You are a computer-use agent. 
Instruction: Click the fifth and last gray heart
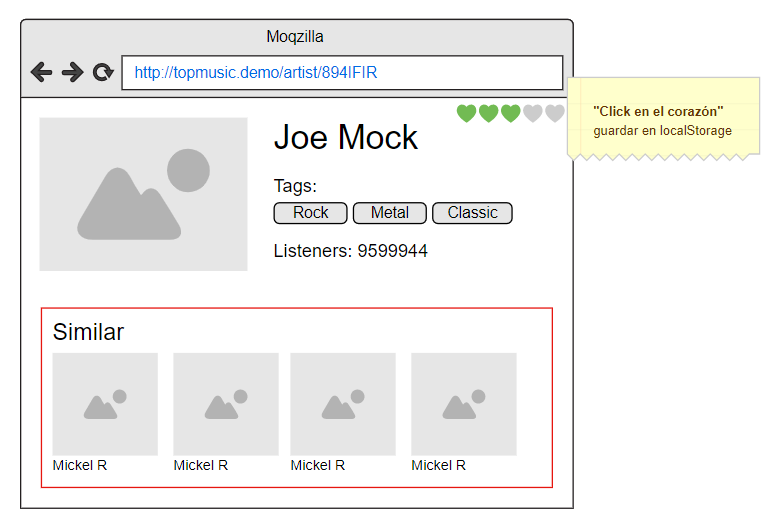[x=555, y=113]
